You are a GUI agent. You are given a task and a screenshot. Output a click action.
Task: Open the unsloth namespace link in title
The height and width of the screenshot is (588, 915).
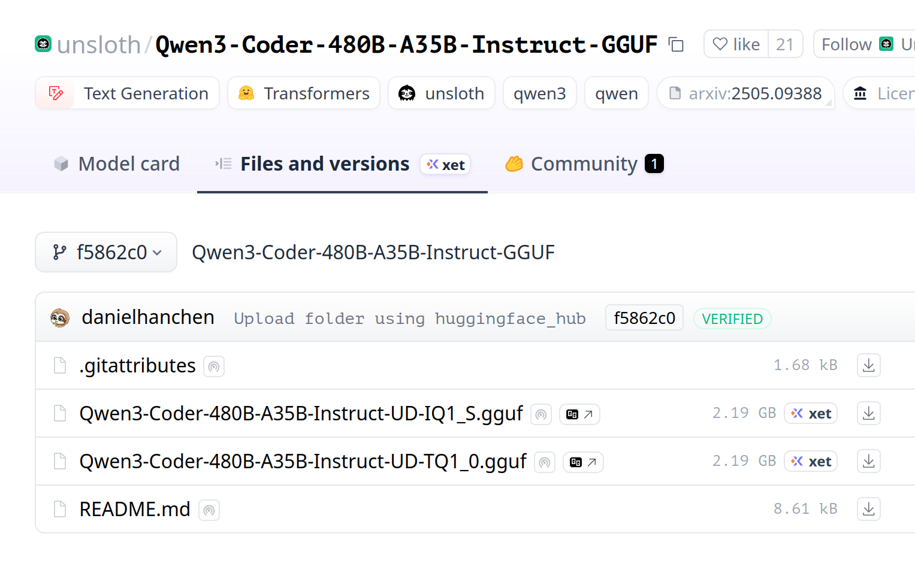coord(99,45)
